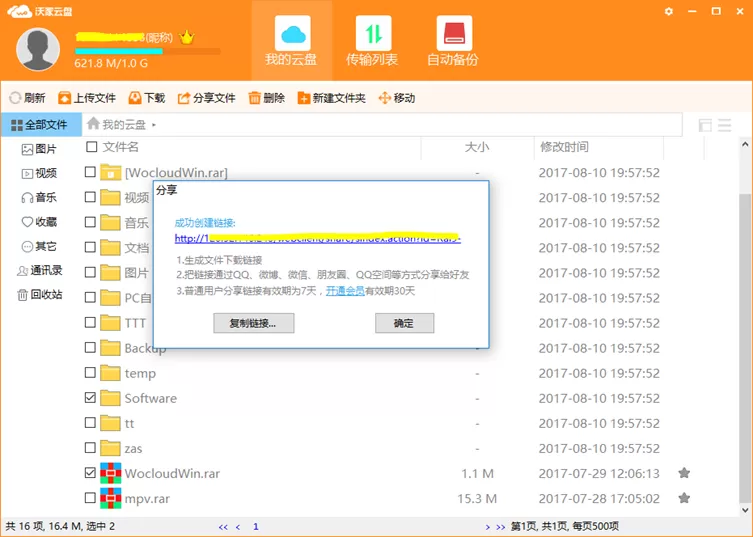This screenshot has height=537, width=753.
Task: Go to the next page with the > arrow
Action: click(x=487, y=527)
